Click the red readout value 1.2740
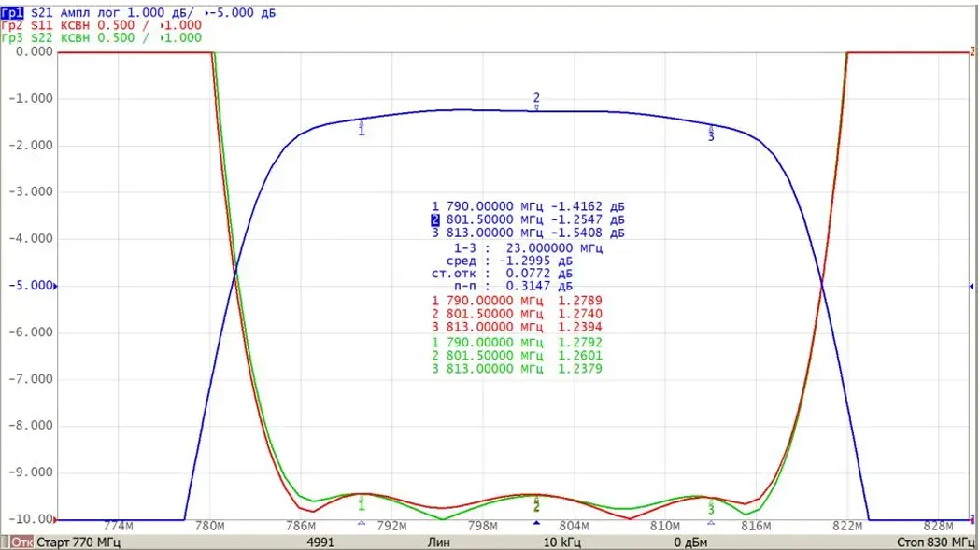This screenshot has width=980, height=550. (580, 314)
